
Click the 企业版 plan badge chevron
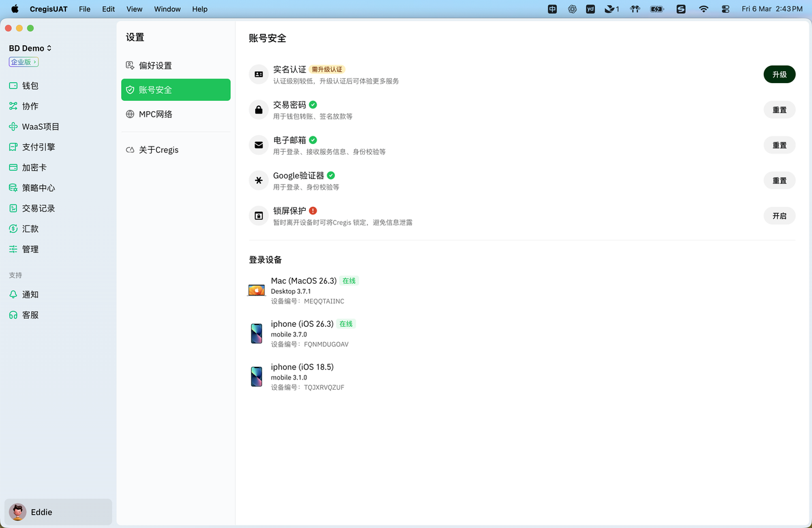[36, 62]
